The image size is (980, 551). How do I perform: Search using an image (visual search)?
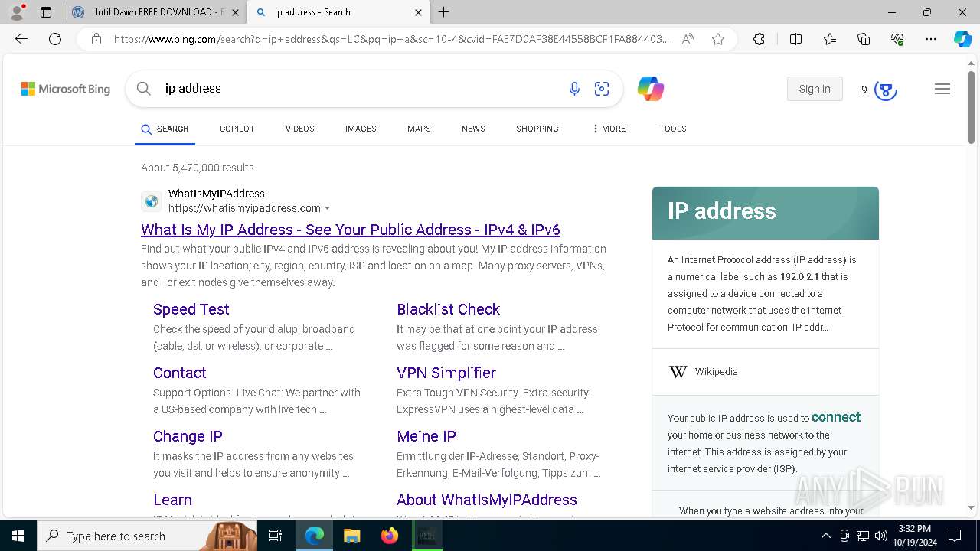[x=602, y=89]
